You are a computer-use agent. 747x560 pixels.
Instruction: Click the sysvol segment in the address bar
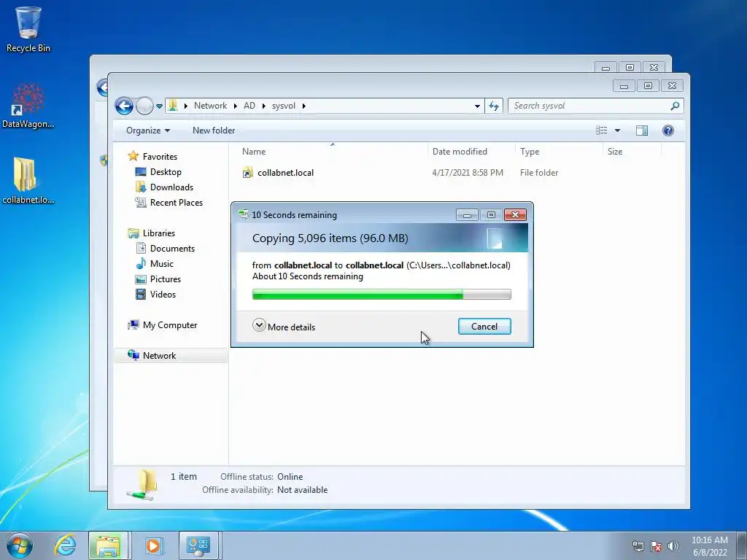point(284,106)
